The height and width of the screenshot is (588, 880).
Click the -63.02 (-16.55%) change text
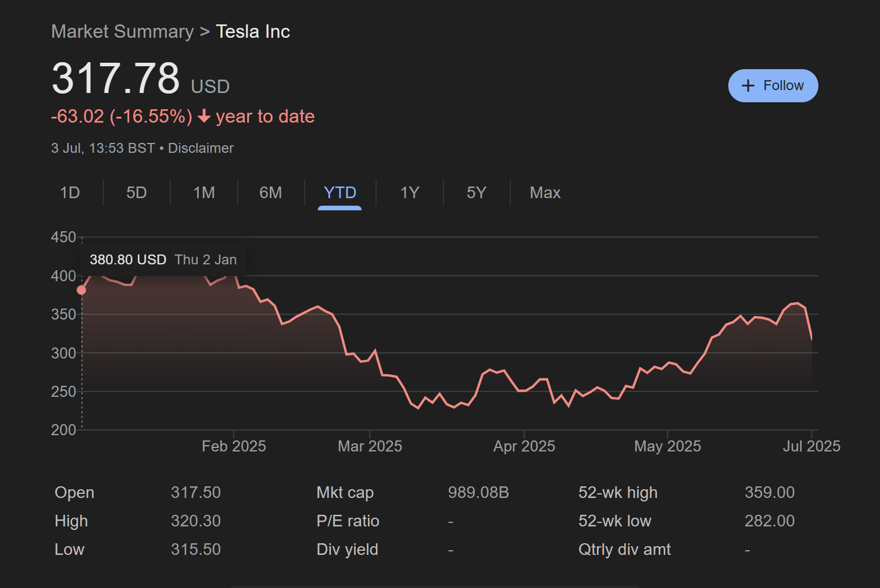click(121, 117)
